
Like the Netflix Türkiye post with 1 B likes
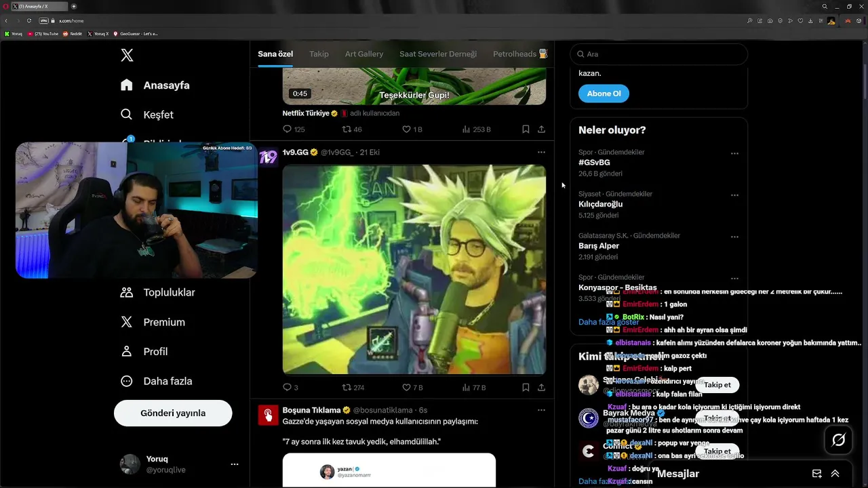[407, 129]
